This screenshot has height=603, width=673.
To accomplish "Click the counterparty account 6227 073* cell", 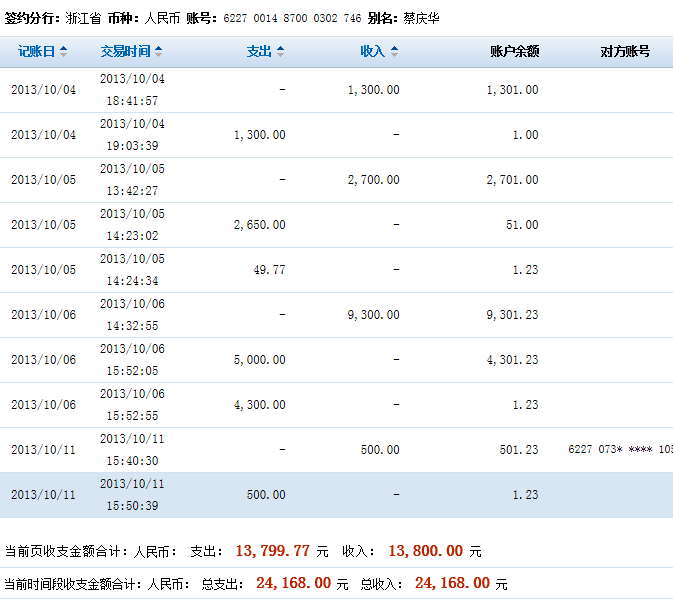I will pos(619,450).
